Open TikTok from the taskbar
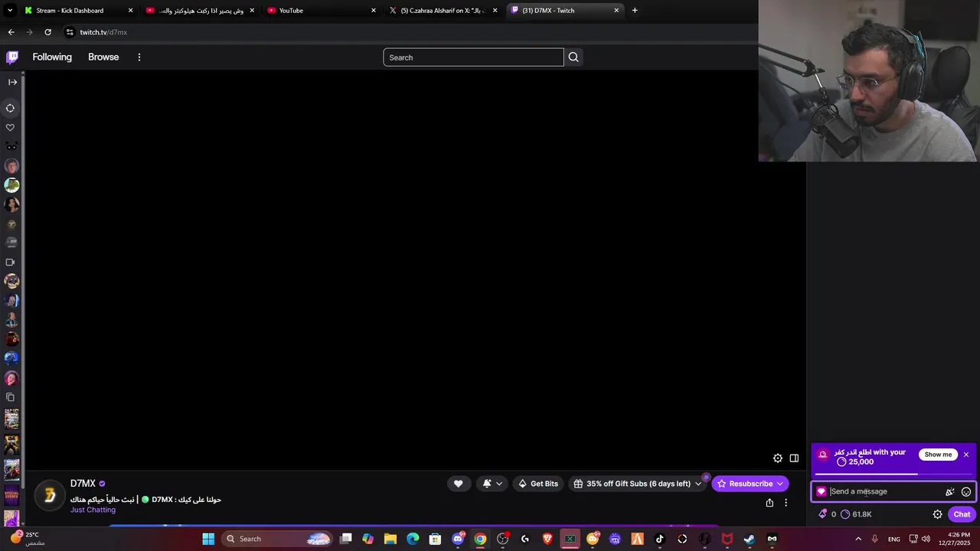Image resolution: width=980 pixels, height=551 pixels. click(659, 539)
